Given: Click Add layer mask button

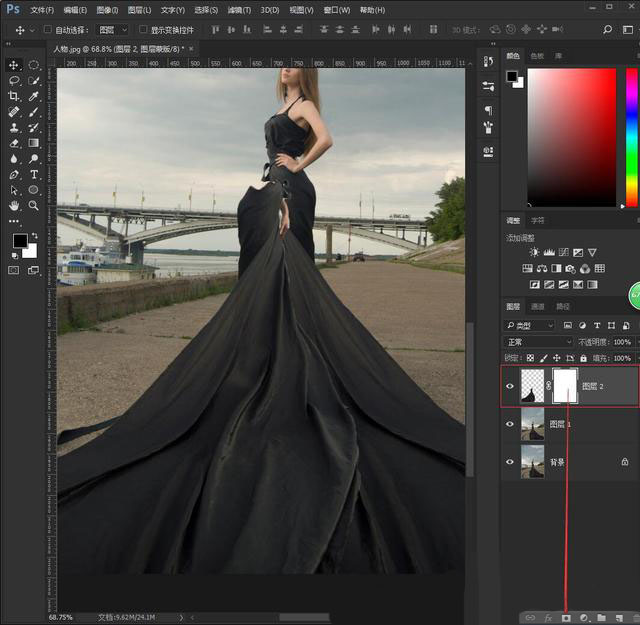Looking at the screenshot, I should [x=566, y=618].
